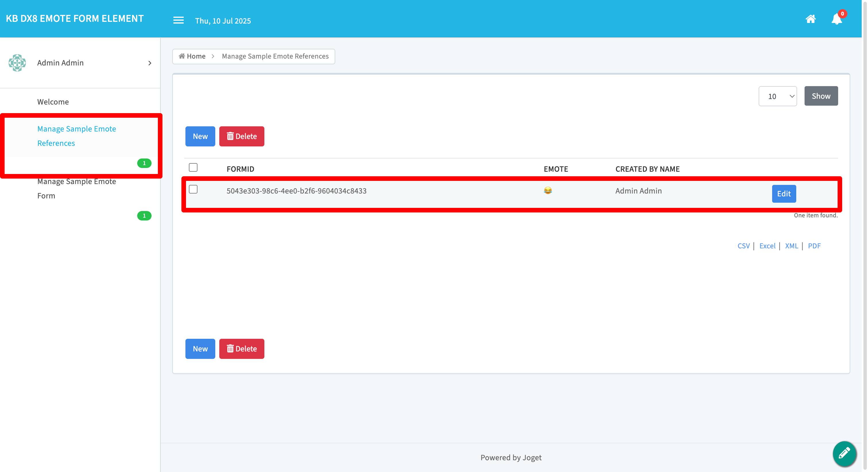
Task: Click the green badge under Manage Sample Emote References
Action: point(144,163)
